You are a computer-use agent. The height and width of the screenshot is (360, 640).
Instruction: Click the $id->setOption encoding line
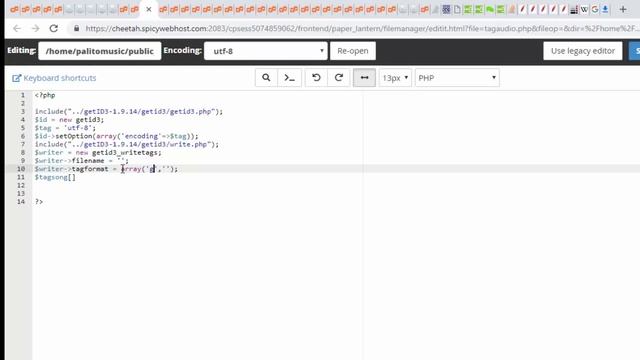(x=116, y=136)
